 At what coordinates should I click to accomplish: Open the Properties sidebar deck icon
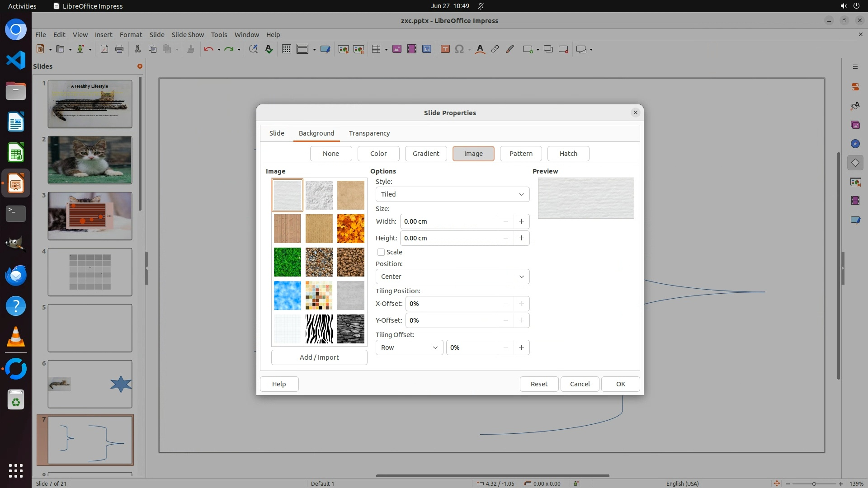[x=855, y=87]
